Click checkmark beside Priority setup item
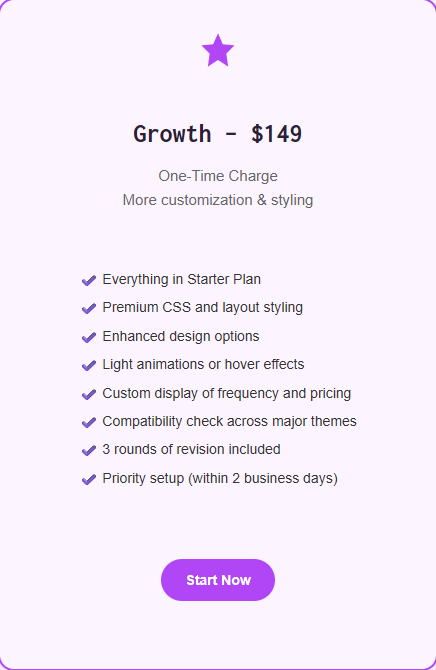This screenshot has width=436, height=670. click(x=88, y=479)
